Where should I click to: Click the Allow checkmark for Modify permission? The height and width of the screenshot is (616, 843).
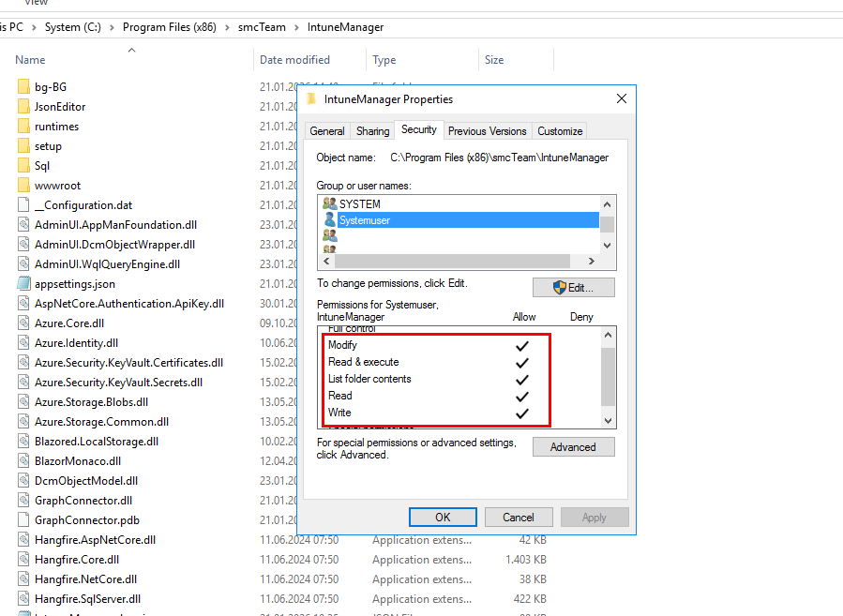click(521, 344)
